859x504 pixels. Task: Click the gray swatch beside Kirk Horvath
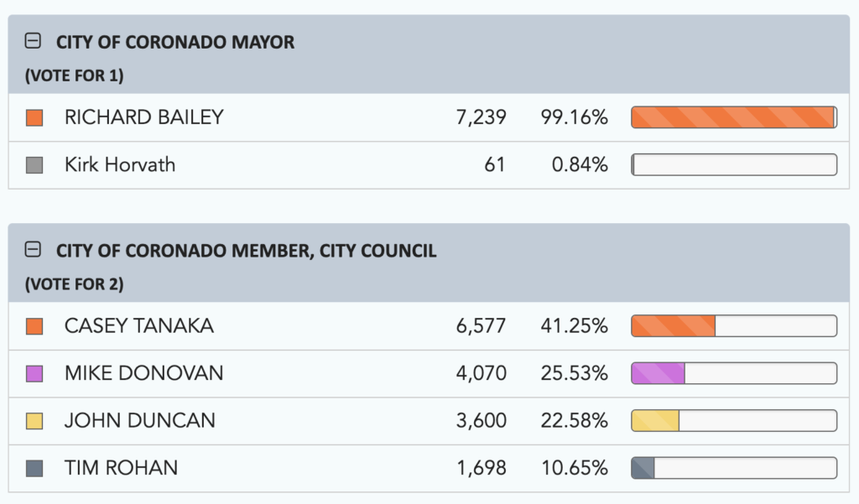coord(34,165)
